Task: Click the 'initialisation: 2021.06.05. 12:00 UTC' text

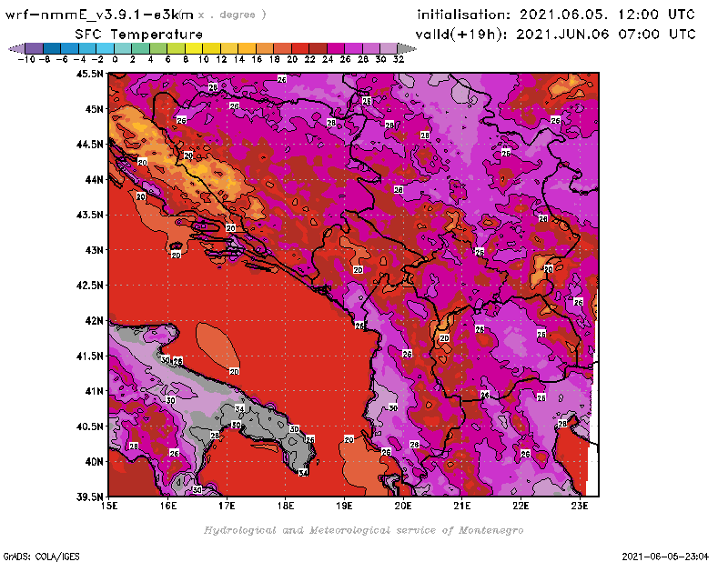Action: (x=556, y=15)
